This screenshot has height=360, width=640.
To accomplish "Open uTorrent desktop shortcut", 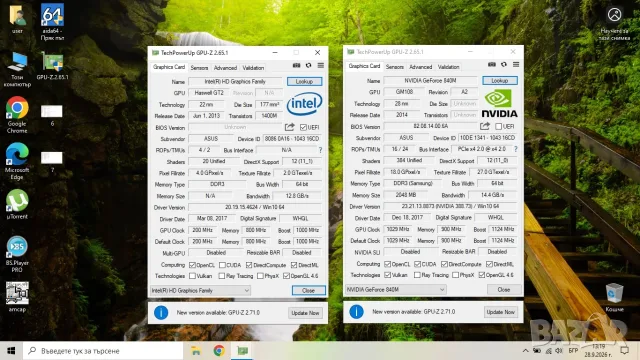I will [17, 204].
